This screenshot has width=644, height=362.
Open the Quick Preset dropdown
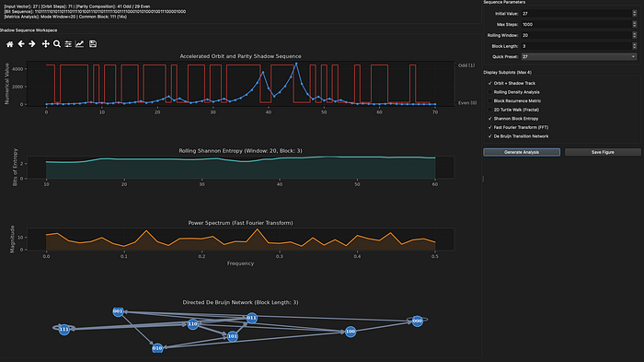point(579,57)
